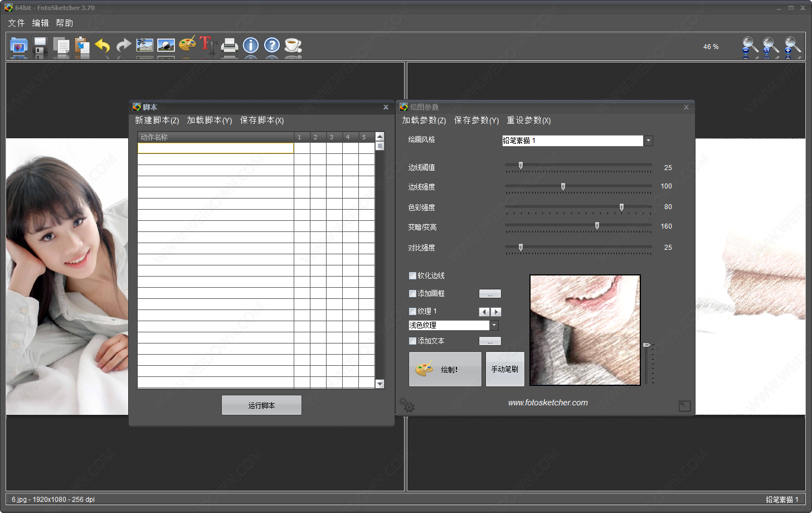Image resolution: width=812 pixels, height=513 pixels.
Task: Paste from the clipboard icon
Action: pos(82,46)
